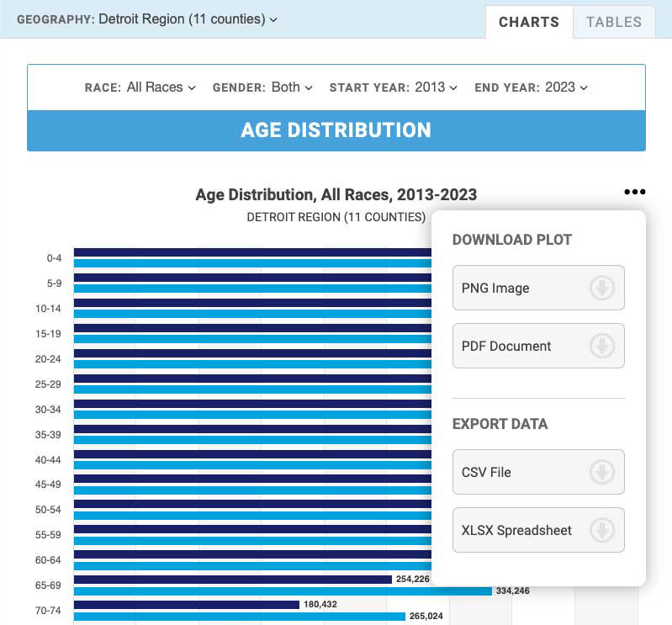Click the Detroit Region (11 Counties) subtitle

tap(336, 217)
